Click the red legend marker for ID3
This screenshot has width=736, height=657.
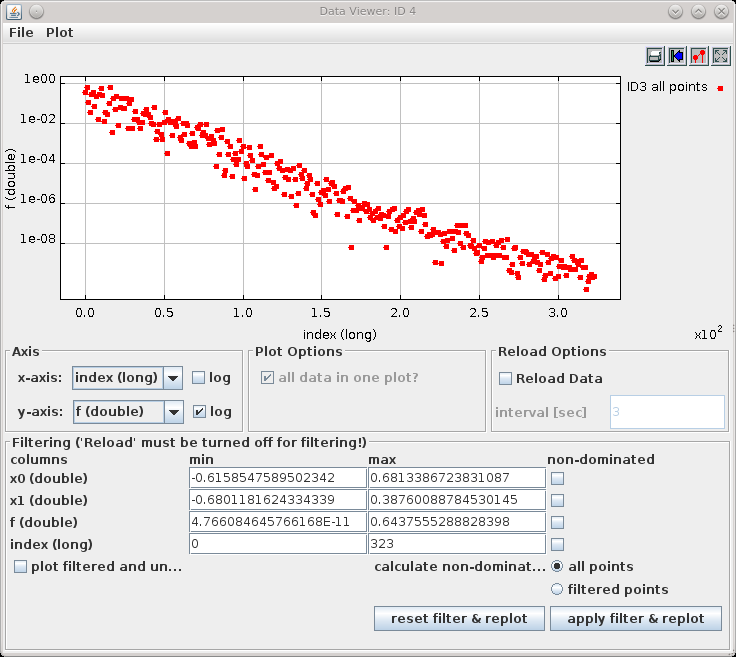tap(720, 88)
